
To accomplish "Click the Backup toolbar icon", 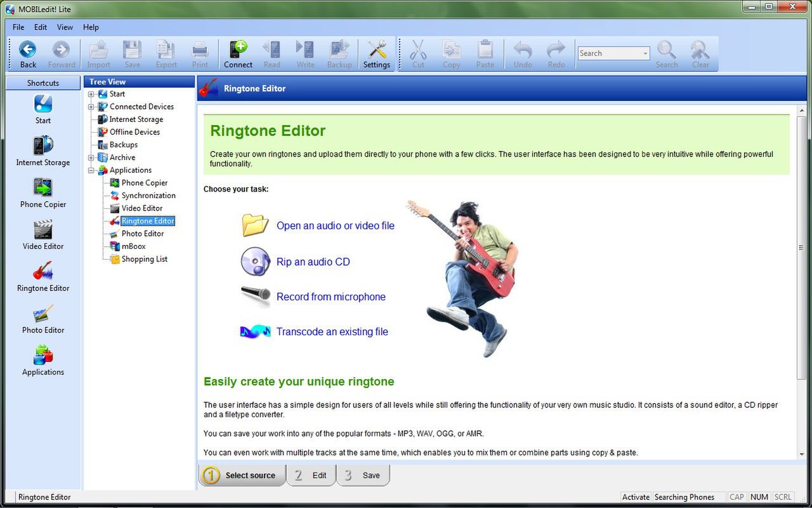I will click(x=339, y=54).
